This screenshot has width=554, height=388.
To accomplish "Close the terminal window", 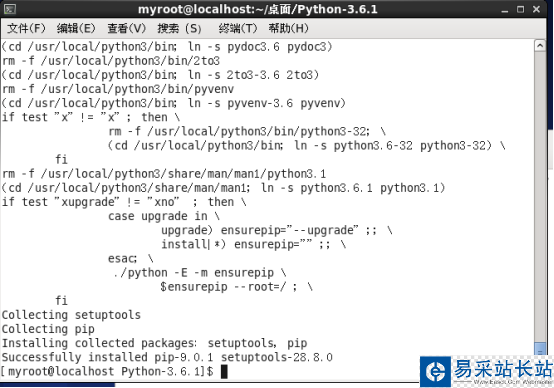I will click(x=536, y=10).
